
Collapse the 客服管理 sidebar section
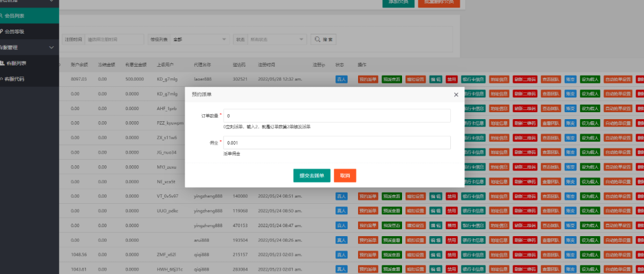point(30,48)
